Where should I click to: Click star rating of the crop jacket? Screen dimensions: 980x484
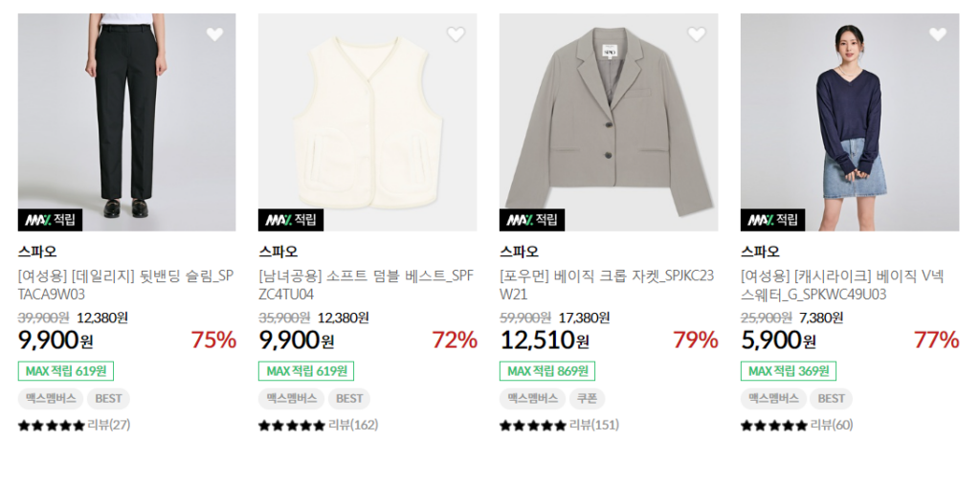[x=533, y=426]
